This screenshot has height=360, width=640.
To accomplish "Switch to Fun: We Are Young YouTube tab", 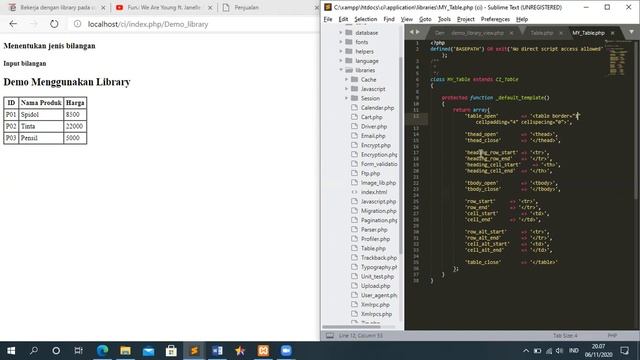I will [164, 7].
